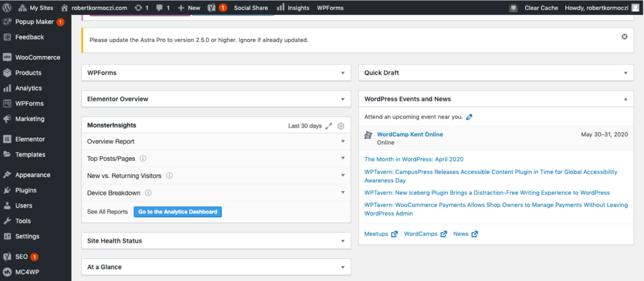
Task: Expand the Device Breakdown section
Action: pos(343,192)
